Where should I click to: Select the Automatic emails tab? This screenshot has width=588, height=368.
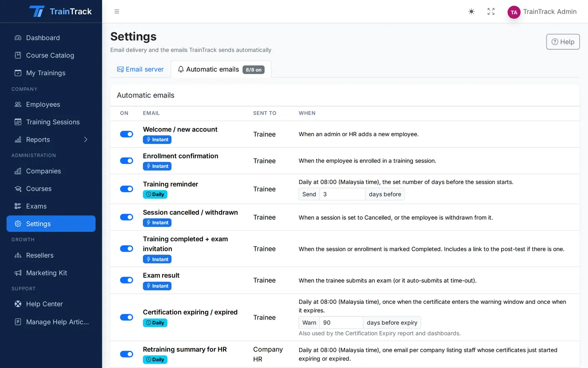(221, 69)
